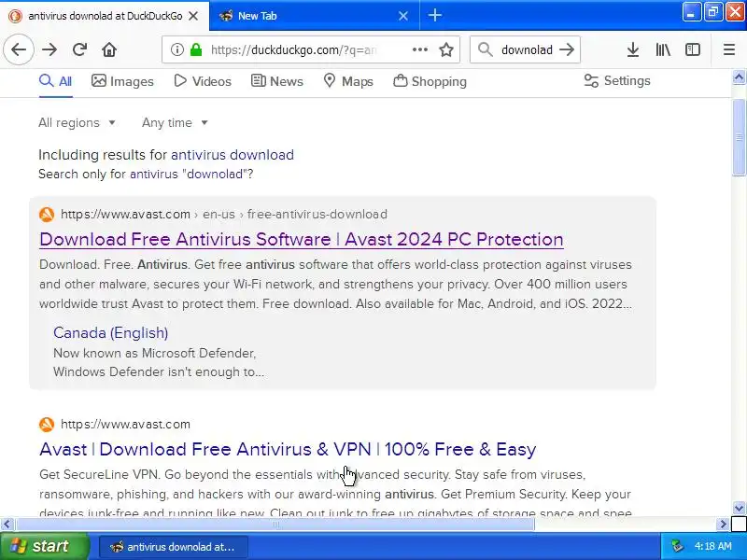Open the Shopping results tab
This screenshot has height=560, width=747.
[430, 81]
